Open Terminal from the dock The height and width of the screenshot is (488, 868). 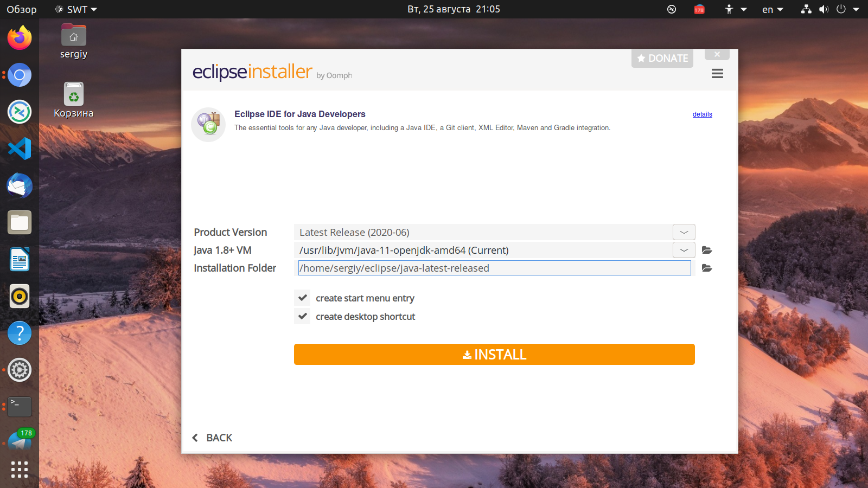(x=20, y=406)
